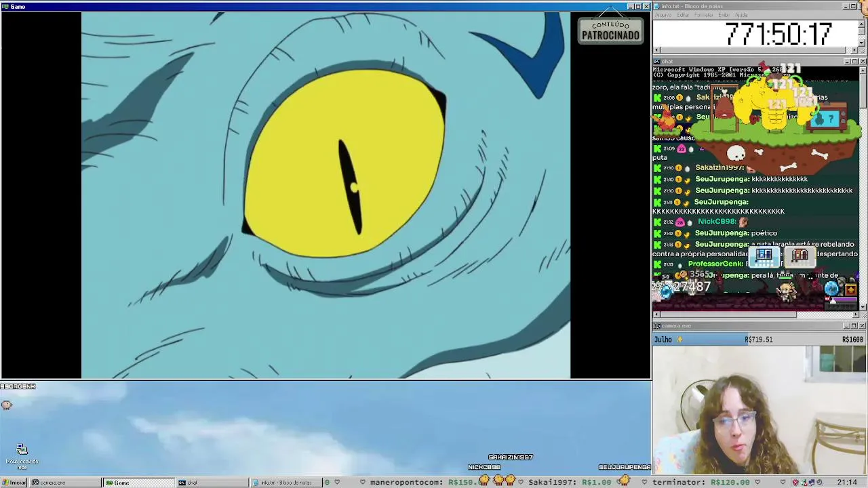Image resolution: width=868 pixels, height=488 pixels.
Task: Click Notepad horizontal scrollbar left arrow
Action: coord(656,50)
